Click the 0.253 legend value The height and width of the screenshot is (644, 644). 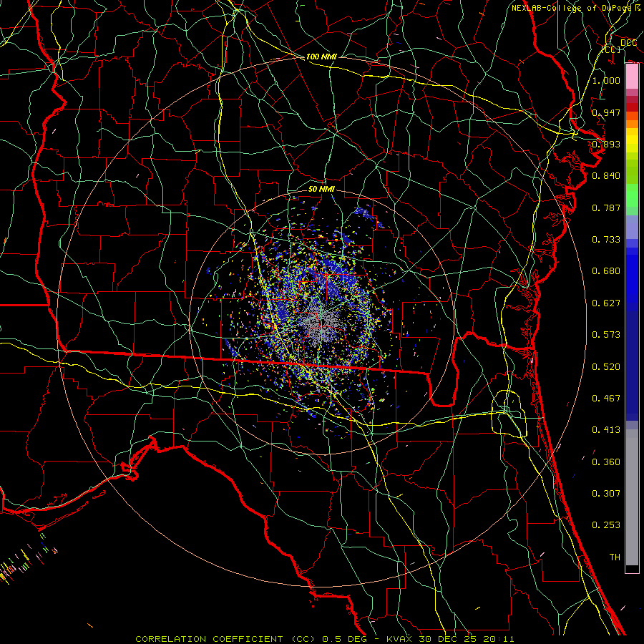point(606,525)
